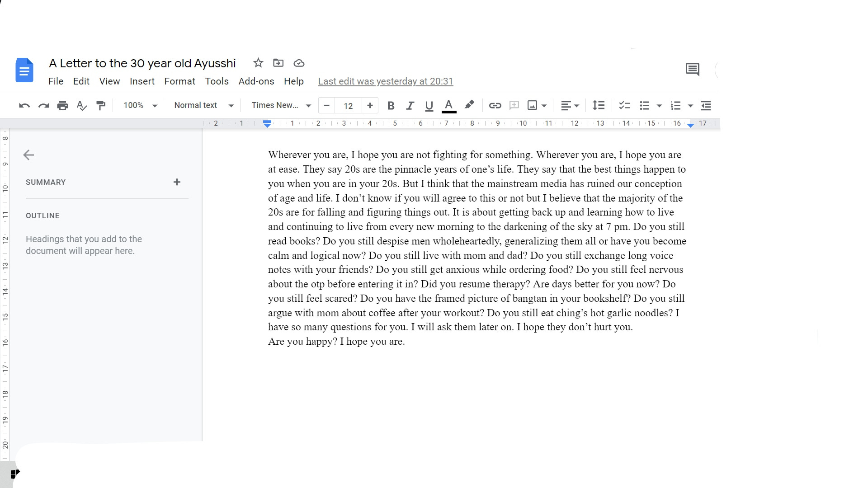Image resolution: width=868 pixels, height=488 pixels.
Task: Click the font size 12 field
Action: click(348, 106)
